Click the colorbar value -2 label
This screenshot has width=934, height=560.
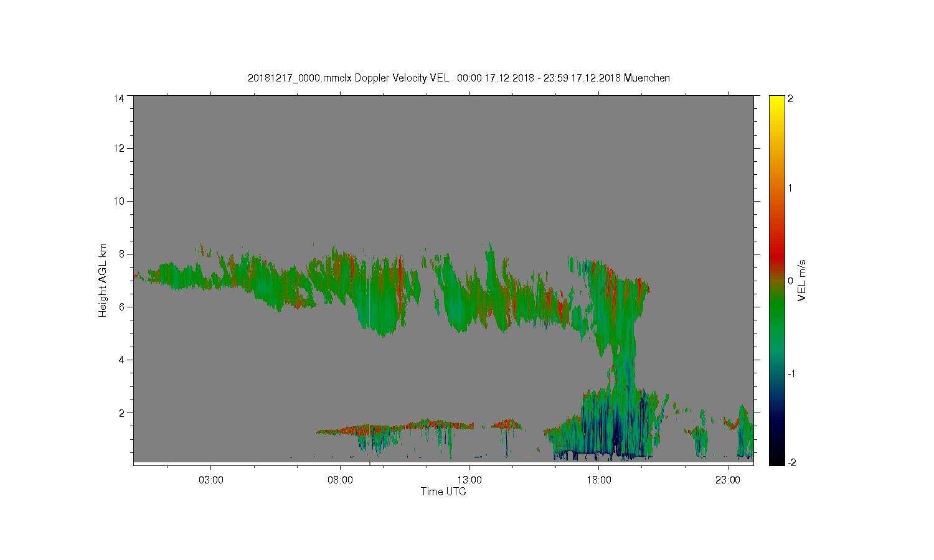791,462
